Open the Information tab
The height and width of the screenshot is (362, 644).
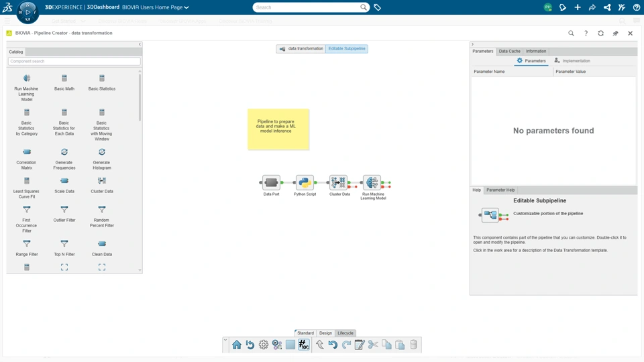click(536, 52)
